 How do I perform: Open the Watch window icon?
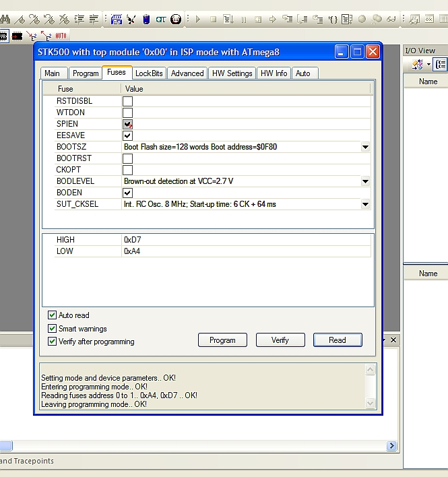pos(414,20)
